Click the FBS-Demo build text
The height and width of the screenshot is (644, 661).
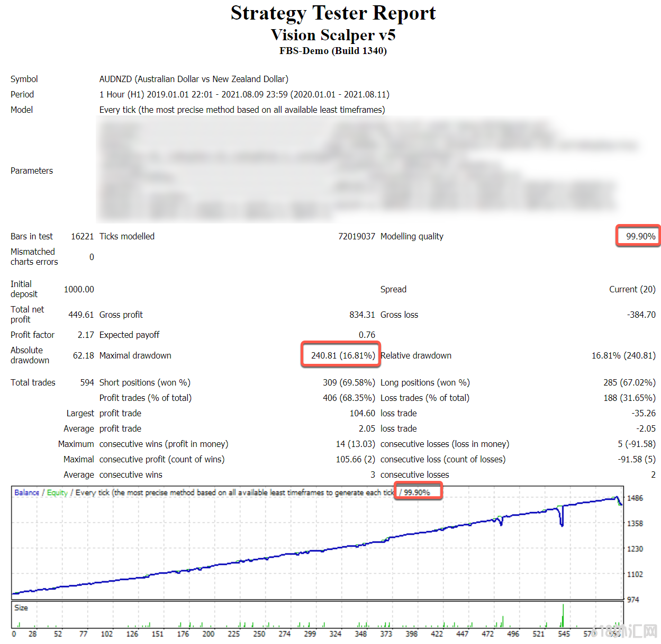(333, 51)
